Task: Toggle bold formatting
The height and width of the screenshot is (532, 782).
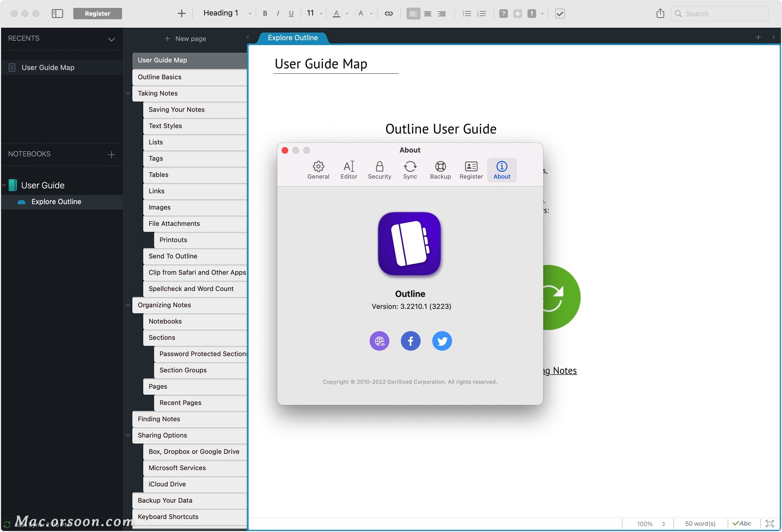Action: pyautogui.click(x=265, y=13)
